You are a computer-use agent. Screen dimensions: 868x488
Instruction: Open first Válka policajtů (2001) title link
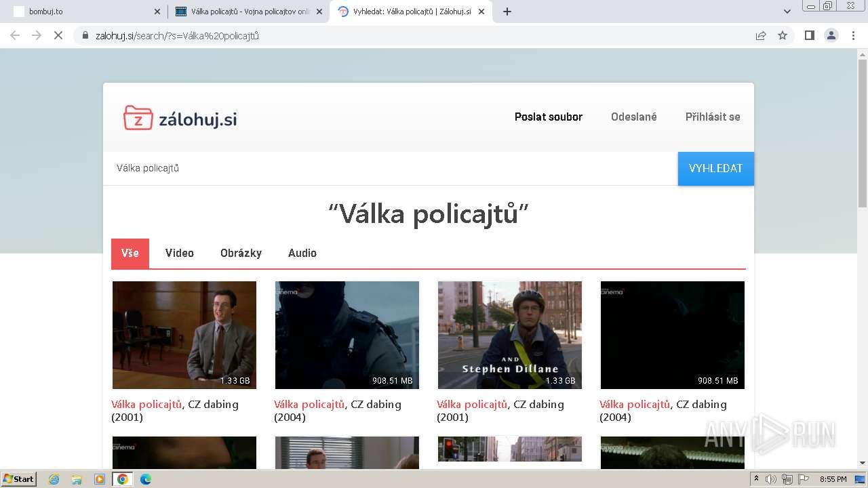click(x=175, y=411)
